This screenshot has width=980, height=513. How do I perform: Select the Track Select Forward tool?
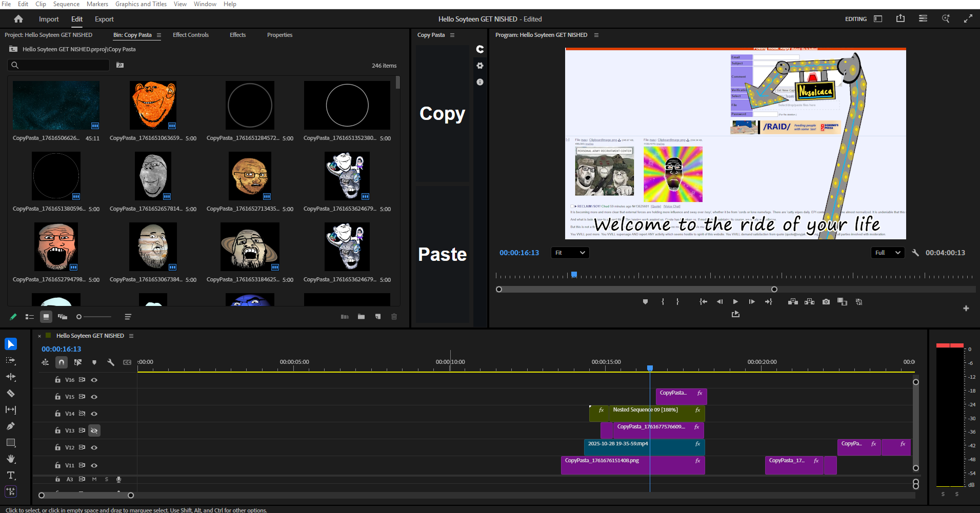(10, 361)
